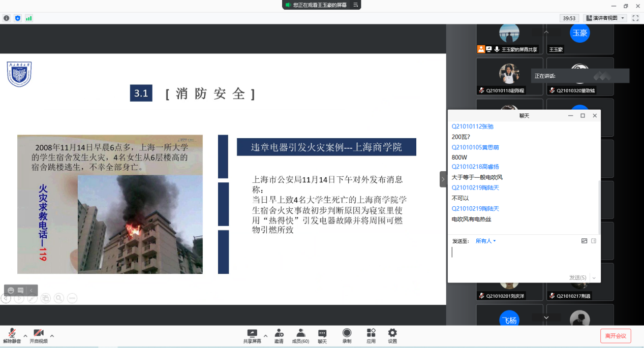Maximize the 聊天 chat window

583,116
